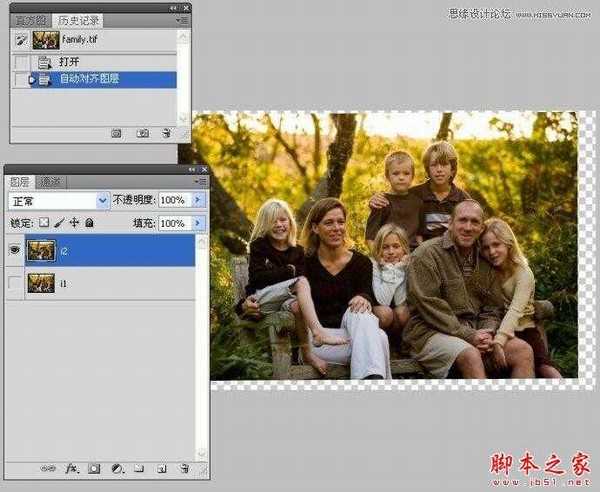Delete layer using trash icon in Layers panel
The height and width of the screenshot is (492, 600).
[184, 468]
